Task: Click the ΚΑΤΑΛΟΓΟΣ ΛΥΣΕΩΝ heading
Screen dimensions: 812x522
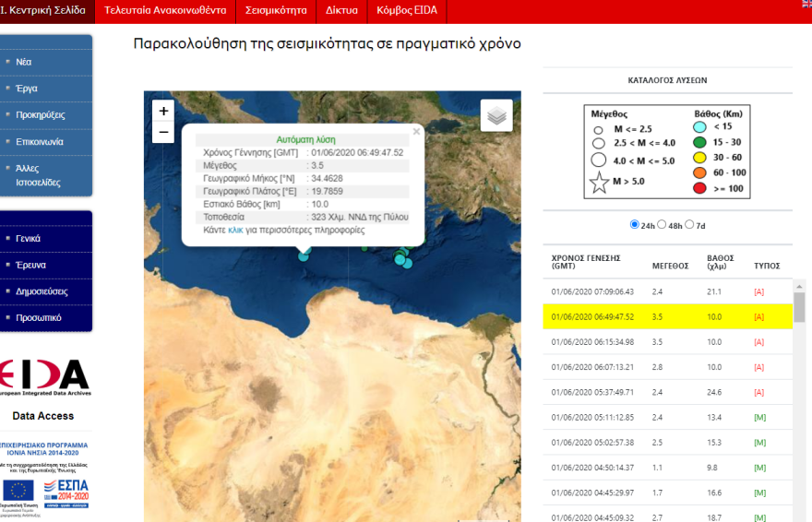Action: 667,80
